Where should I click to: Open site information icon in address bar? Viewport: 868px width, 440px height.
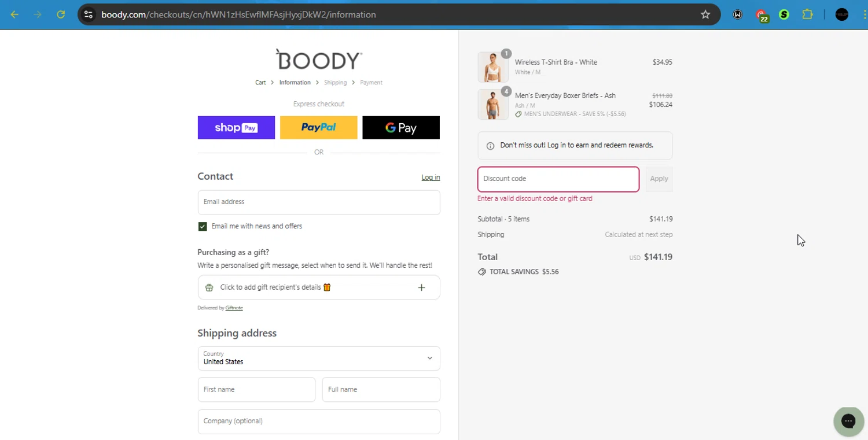point(89,14)
